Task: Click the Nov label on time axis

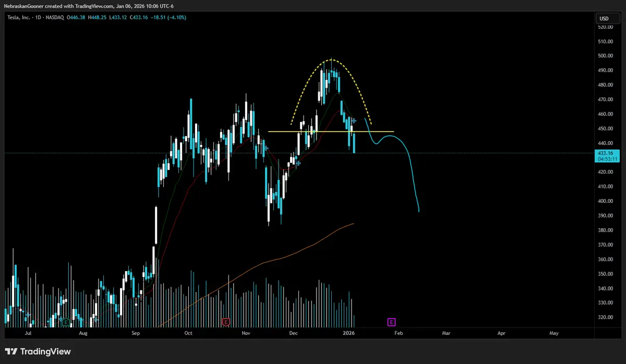Action: click(x=247, y=333)
